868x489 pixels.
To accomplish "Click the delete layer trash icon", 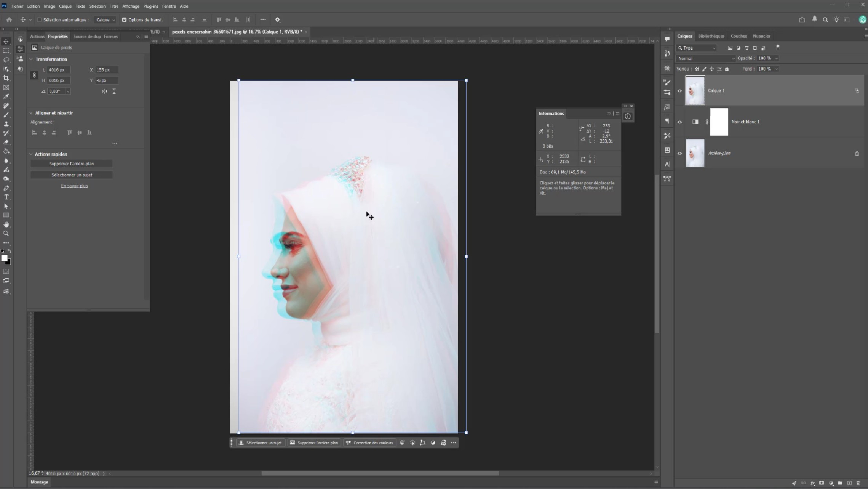I will coord(858,483).
